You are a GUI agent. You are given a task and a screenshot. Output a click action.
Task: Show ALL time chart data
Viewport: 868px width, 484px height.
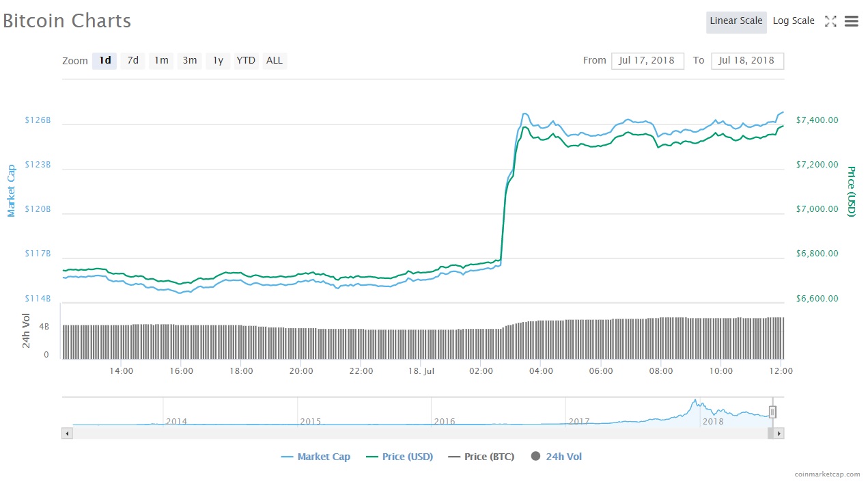tap(275, 61)
